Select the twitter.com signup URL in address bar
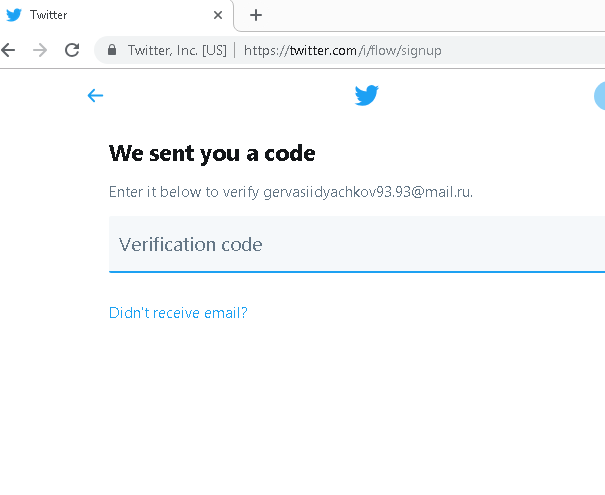 [342, 50]
